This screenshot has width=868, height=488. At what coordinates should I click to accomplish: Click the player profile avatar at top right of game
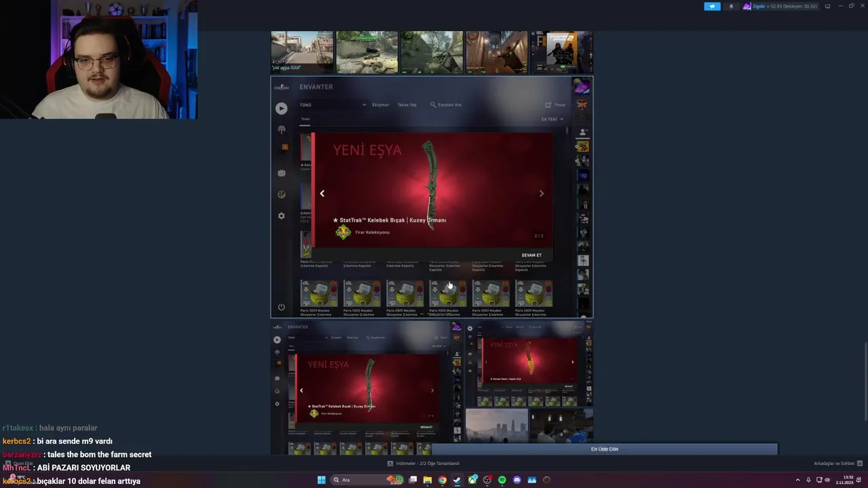point(581,87)
